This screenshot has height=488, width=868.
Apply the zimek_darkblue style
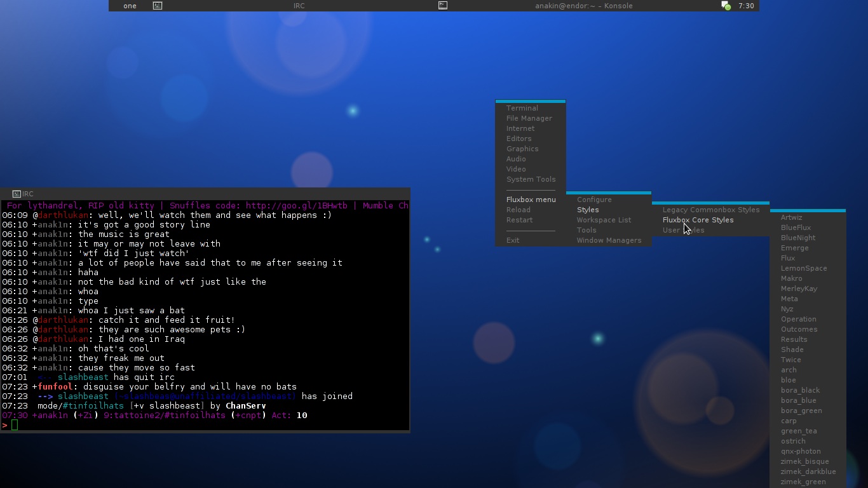click(x=808, y=471)
